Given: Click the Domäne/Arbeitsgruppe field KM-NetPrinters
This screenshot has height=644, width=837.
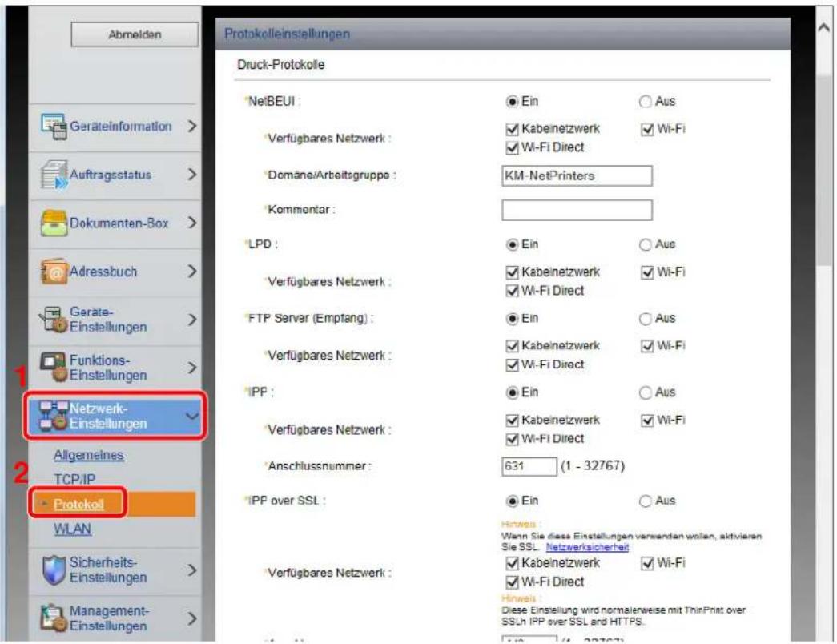Looking at the screenshot, I should pyautogui.click(x=577, y=175).
